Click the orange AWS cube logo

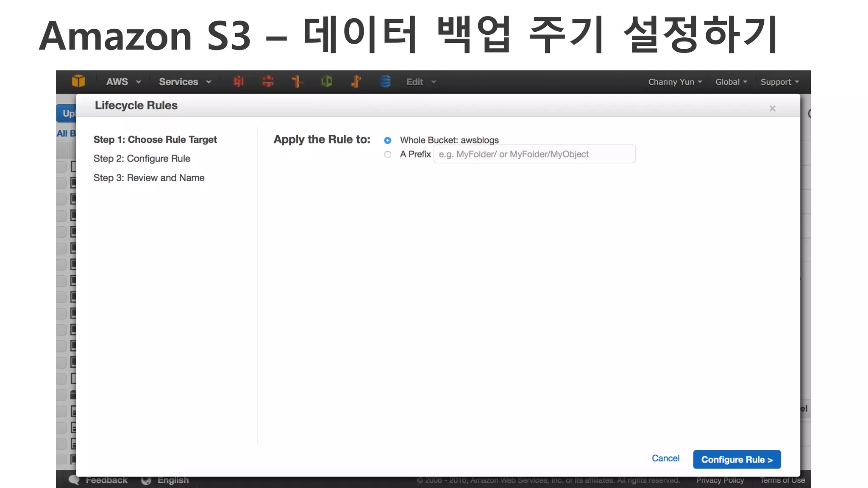click(78, 81)
